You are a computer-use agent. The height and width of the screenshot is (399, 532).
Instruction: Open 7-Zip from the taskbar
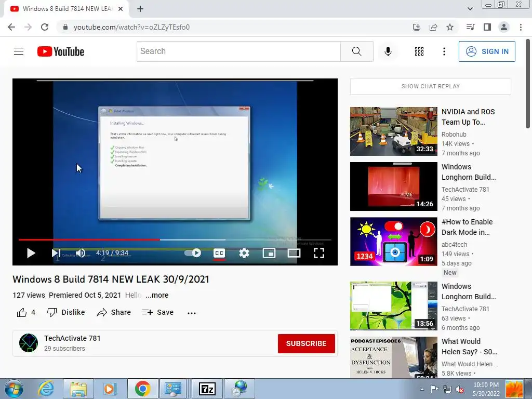207,389
